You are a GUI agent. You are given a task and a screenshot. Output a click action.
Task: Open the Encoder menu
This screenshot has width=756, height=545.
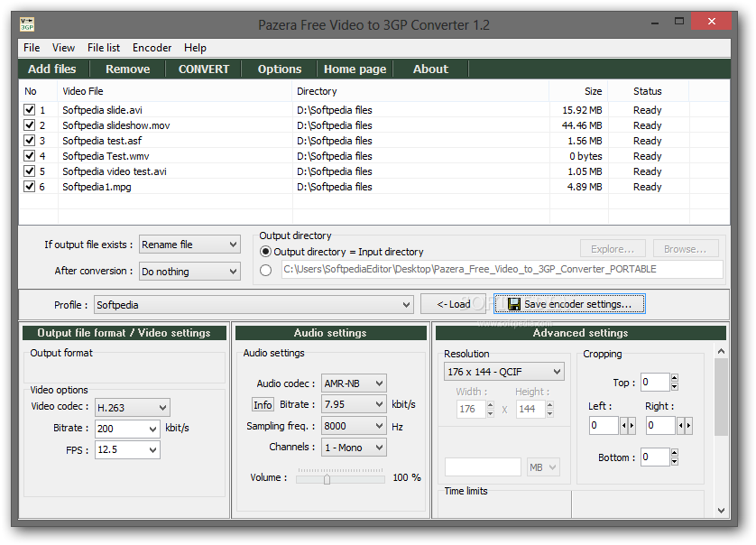click(152, 48)
